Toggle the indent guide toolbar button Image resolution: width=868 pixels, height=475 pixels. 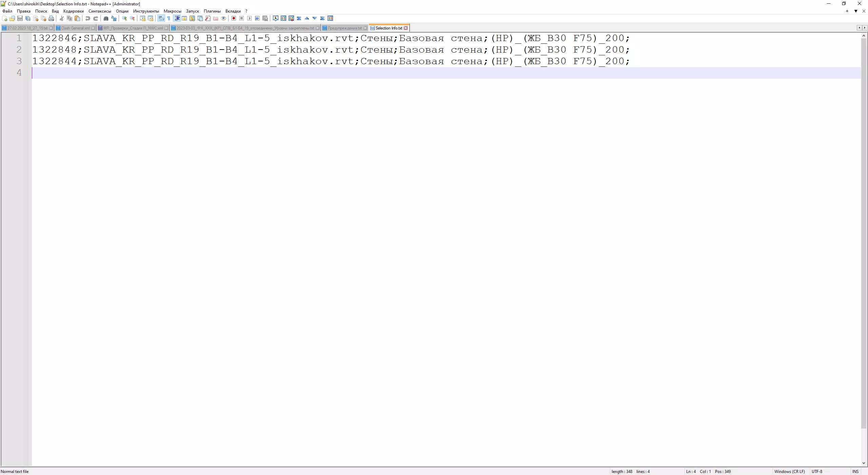click(x=177, y=18)
